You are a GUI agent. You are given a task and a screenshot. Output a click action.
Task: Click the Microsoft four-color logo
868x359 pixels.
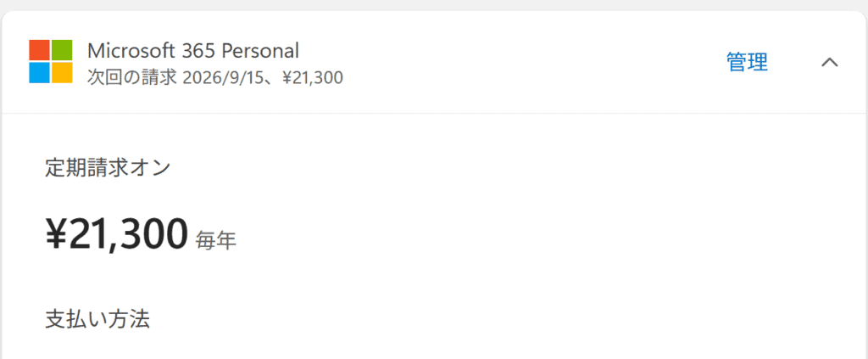[51, 61]
